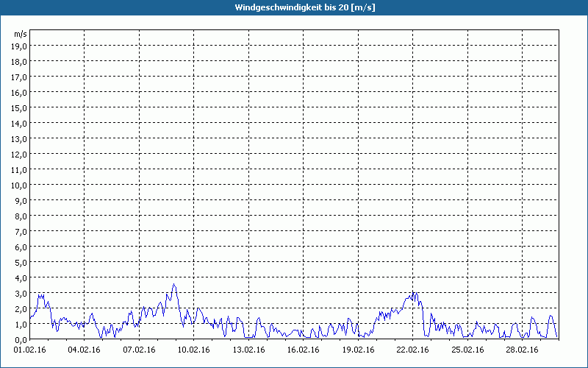The height and width of the screenshot is (368, 588).
Task: Click the 16,0 y-axis label
Action: [x=19, y=93]
